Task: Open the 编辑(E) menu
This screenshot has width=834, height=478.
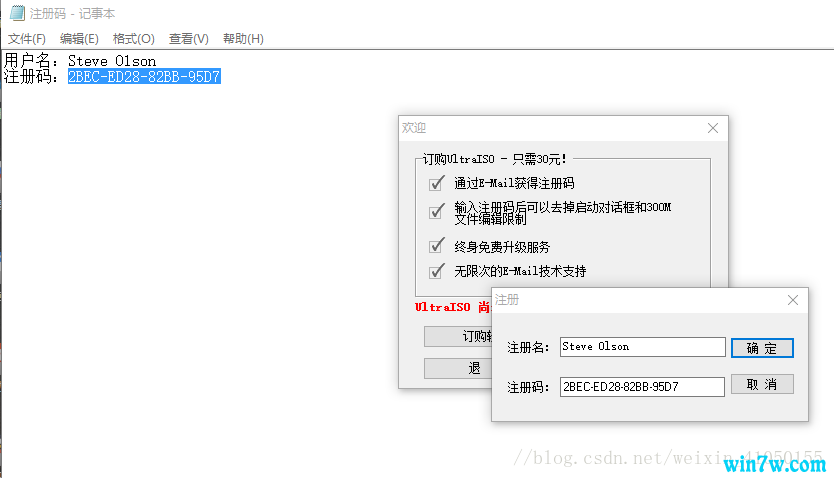Action: coord(79,39)
